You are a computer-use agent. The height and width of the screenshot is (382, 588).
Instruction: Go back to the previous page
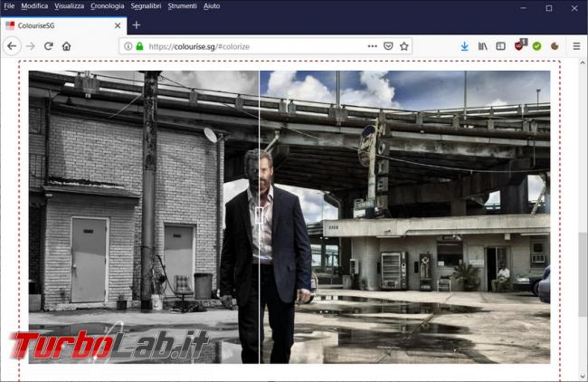12,46
